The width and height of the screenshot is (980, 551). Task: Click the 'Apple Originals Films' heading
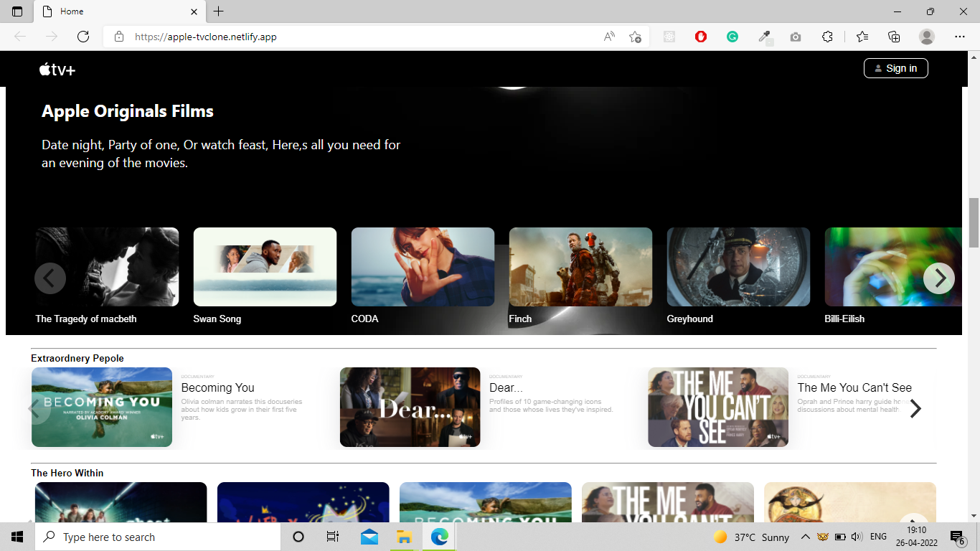[128, 111]
